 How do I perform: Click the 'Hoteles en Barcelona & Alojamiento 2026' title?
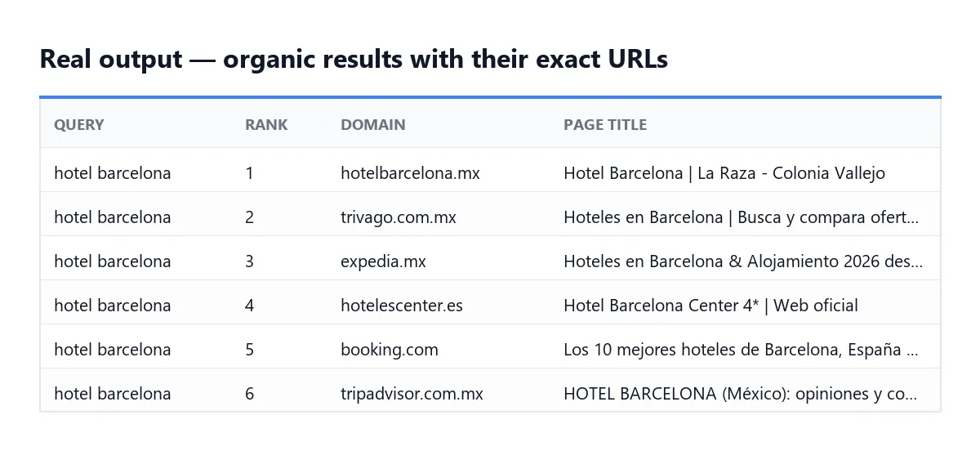pos(743,261)
